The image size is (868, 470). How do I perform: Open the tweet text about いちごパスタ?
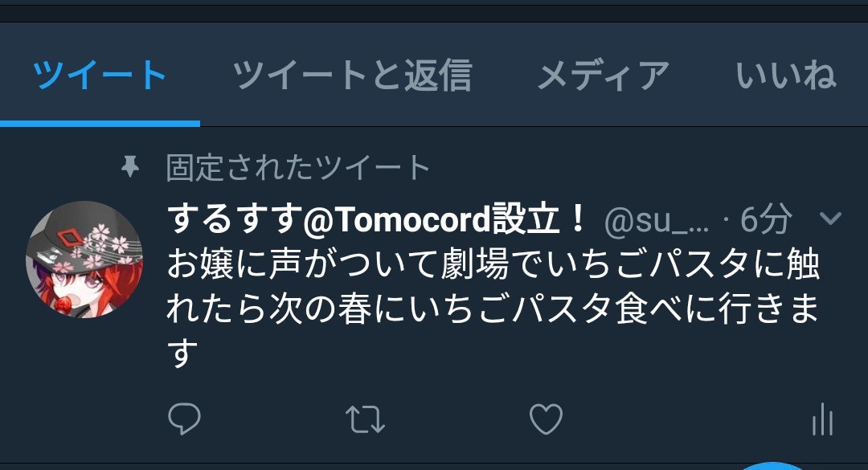pos(493,308)
